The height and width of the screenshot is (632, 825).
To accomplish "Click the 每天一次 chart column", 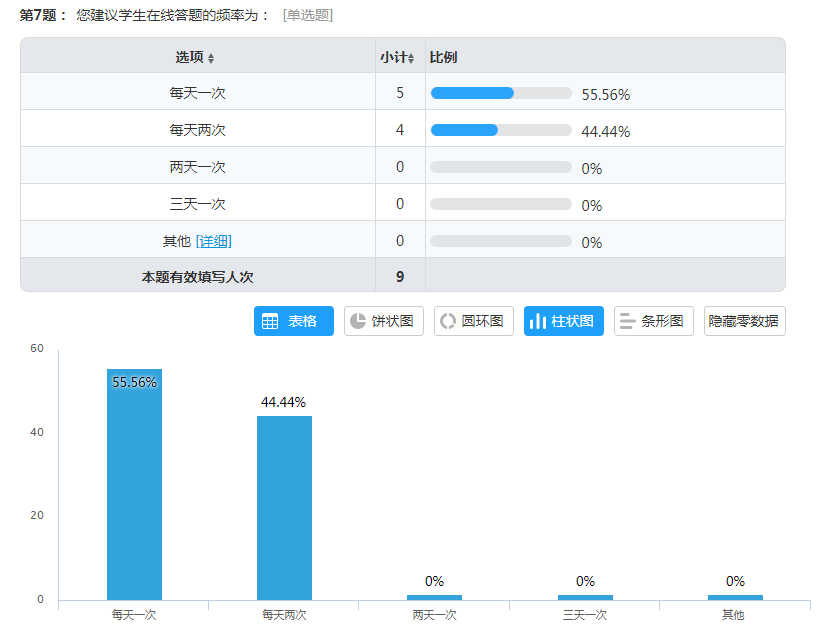I will pos(134,484).
